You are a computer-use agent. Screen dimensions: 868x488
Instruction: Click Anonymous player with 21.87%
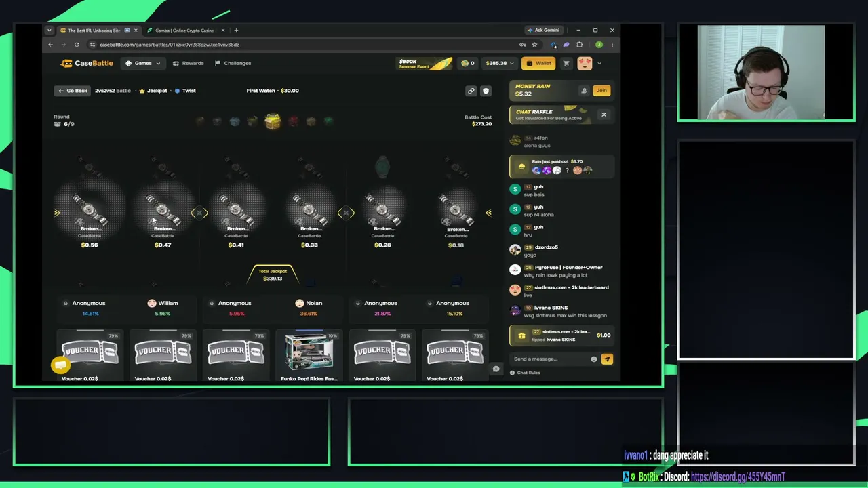(380, 303)
